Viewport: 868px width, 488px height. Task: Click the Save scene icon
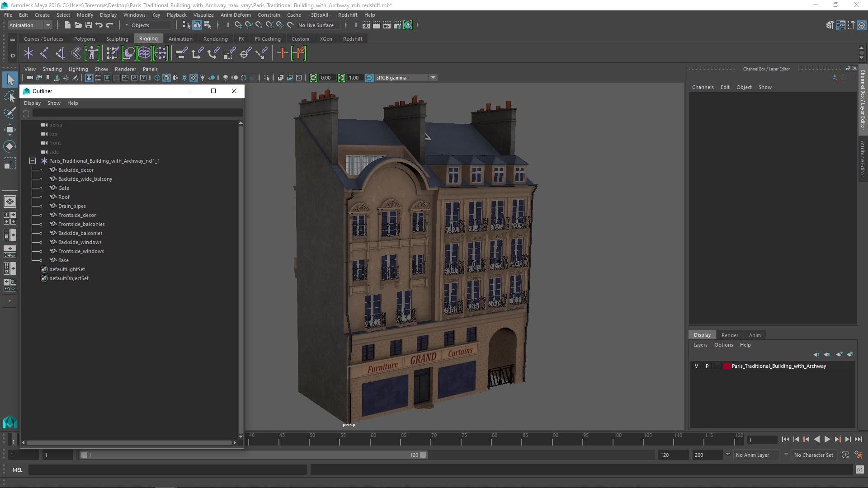89,25
